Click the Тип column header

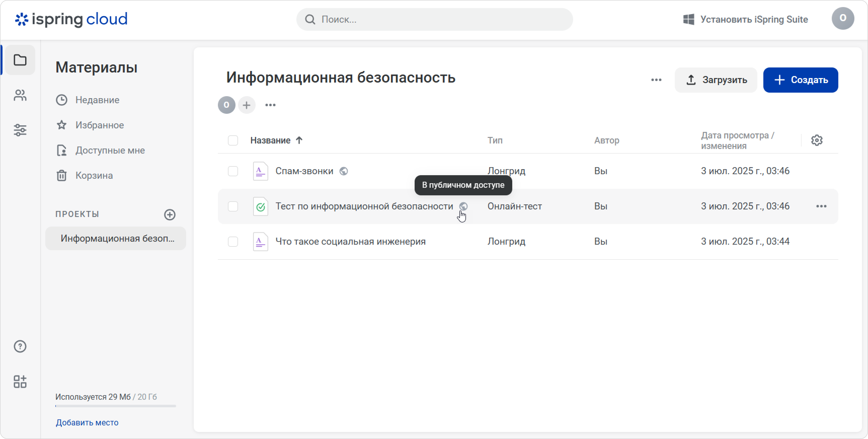[x=495, y=140]
